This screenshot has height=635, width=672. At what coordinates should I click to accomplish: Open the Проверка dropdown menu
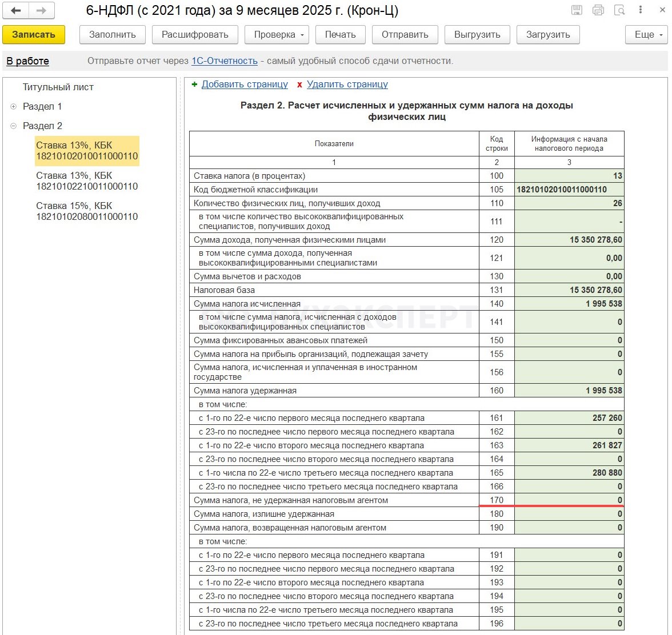point(277,35)
